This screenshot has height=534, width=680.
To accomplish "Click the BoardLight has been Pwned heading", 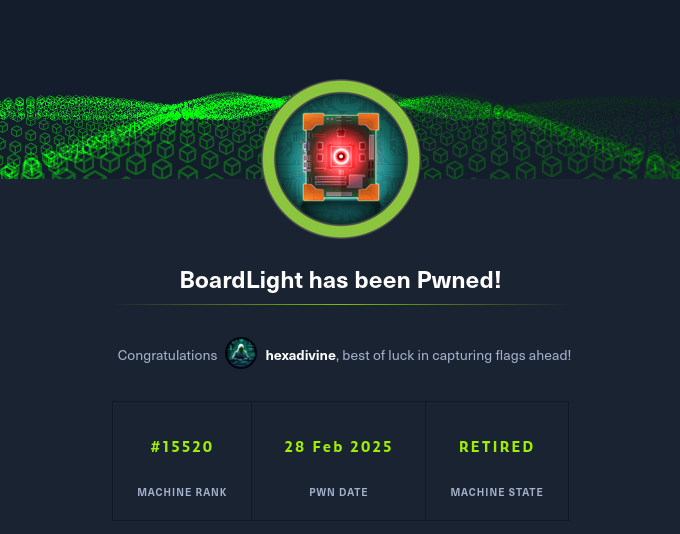I will coord(340,280).
